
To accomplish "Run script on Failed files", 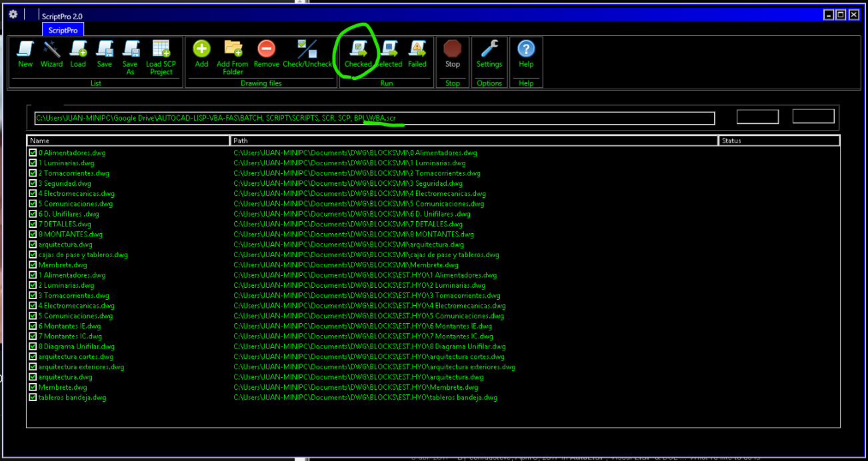I will point(417,54).
